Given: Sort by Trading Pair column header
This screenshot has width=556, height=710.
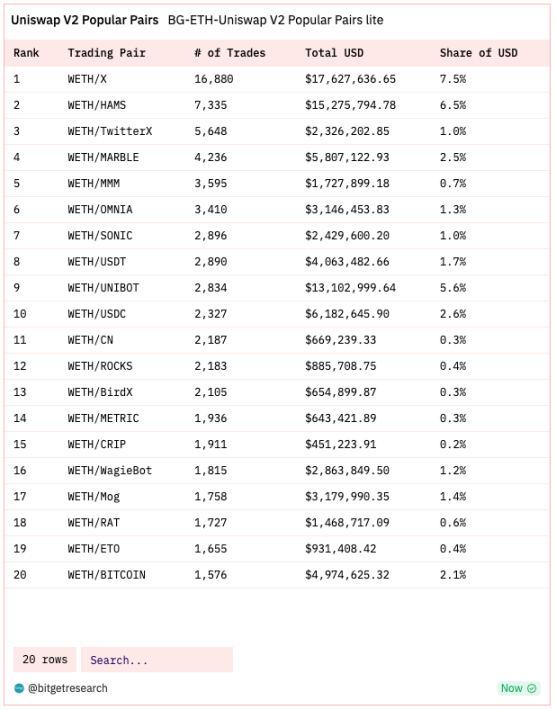Looking at the screenshot, I should pos(106,53).
